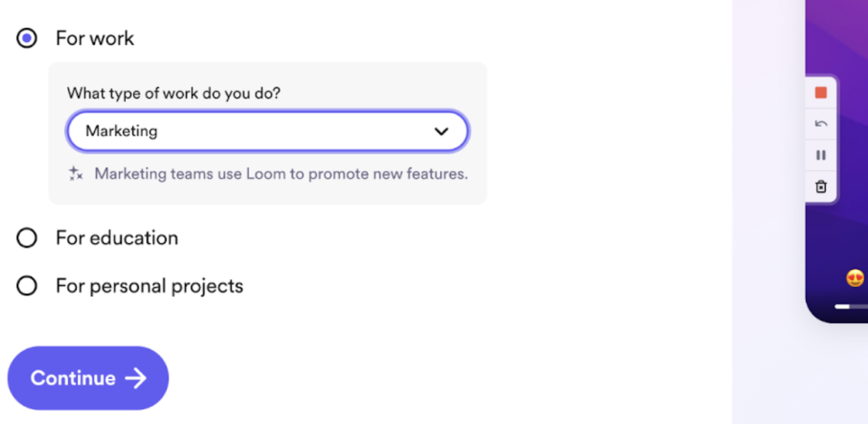
Task: Click the recording control toolbar panel
Action: [x=820, y=139]
